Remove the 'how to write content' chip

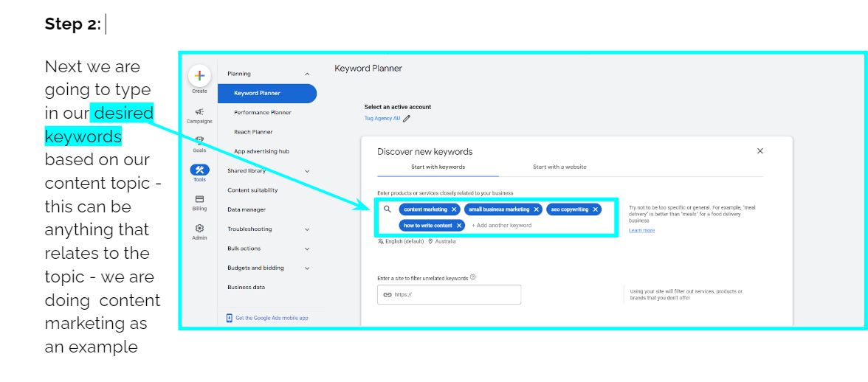pyautogui.click(x=459, y=226)
